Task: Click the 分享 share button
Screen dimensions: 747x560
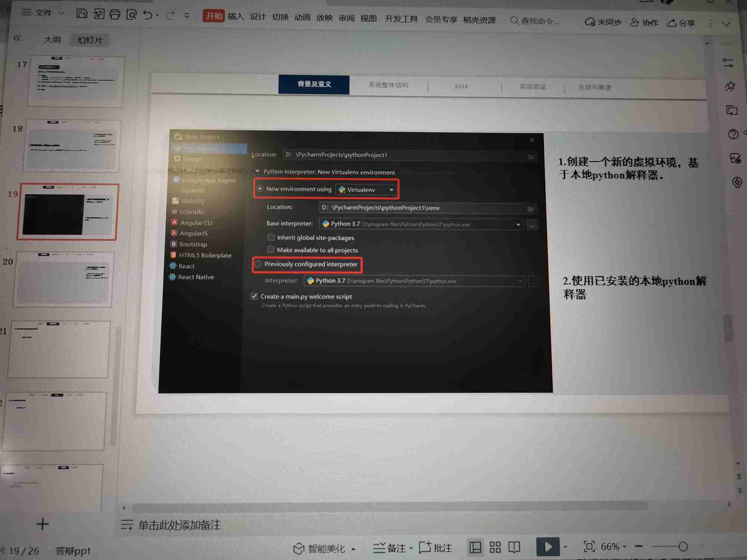Action: tap(681, 23)
